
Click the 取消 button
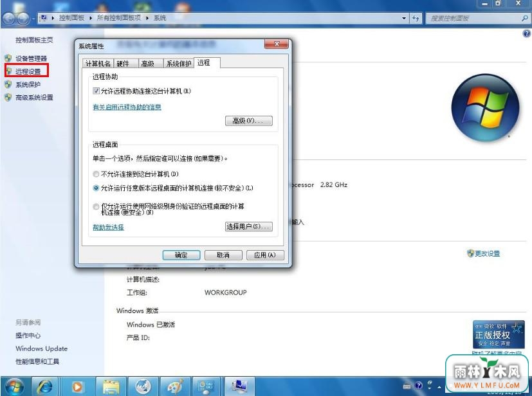pos(223,255)
